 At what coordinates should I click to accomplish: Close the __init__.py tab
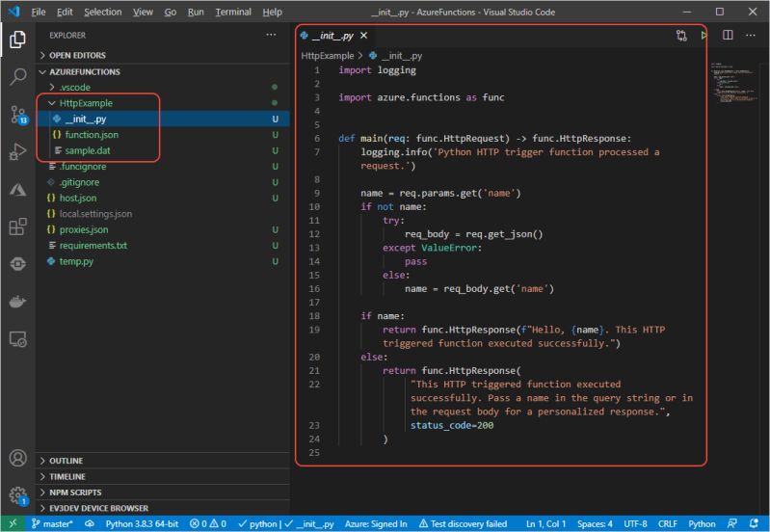pos(364,36)
